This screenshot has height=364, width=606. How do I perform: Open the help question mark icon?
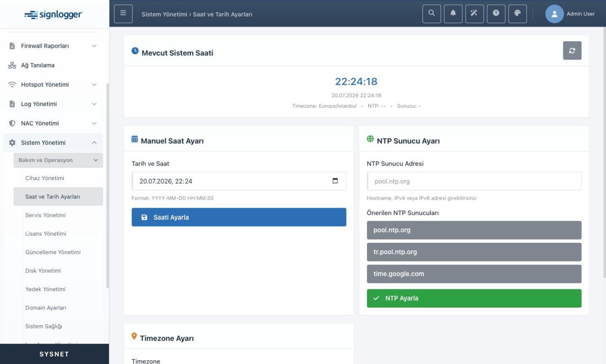pyautogui.click(x=496, y=14)
